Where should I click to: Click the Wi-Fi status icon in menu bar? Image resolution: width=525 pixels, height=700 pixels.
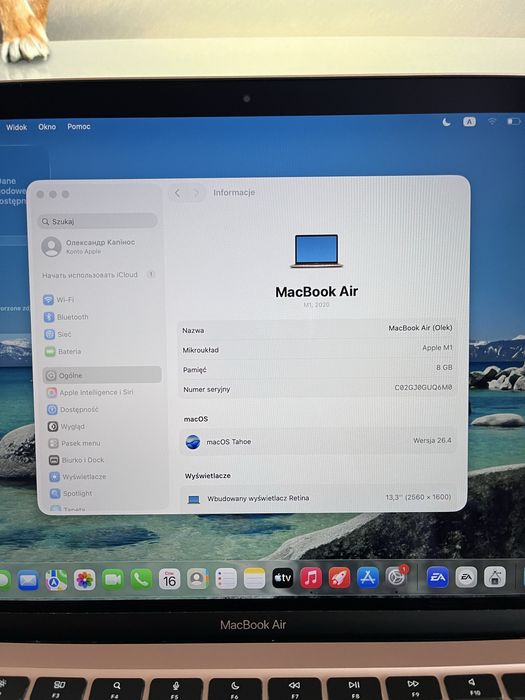tap(492, 121)
